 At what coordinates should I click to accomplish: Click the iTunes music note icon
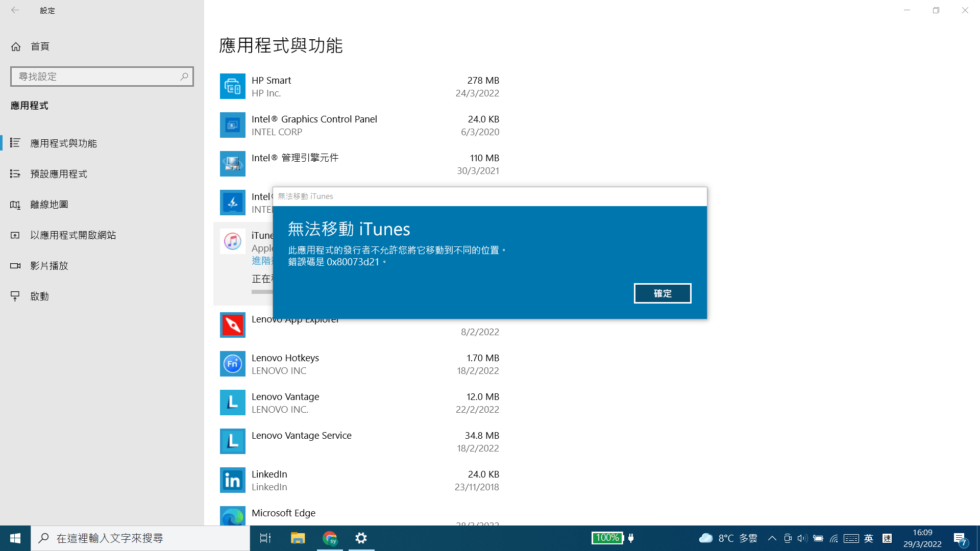point(232,241)
